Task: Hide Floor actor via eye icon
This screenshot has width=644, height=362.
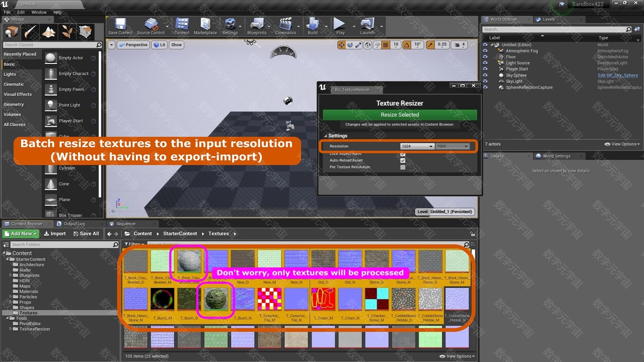Action: click(x=485, y=57)
